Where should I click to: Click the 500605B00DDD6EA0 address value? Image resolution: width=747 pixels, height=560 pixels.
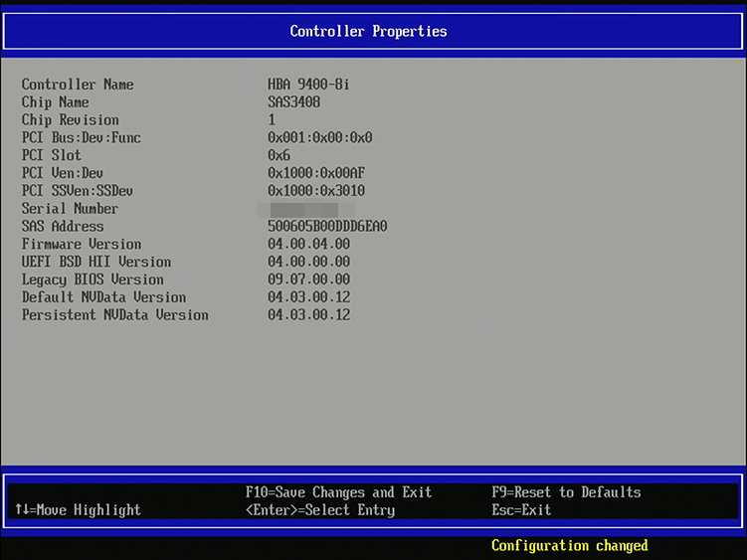click(x=327, y=227)
